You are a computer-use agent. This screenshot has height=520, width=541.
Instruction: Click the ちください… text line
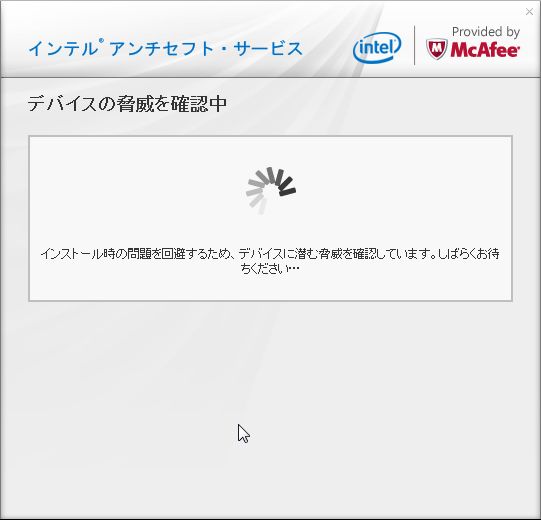(270, 268)
